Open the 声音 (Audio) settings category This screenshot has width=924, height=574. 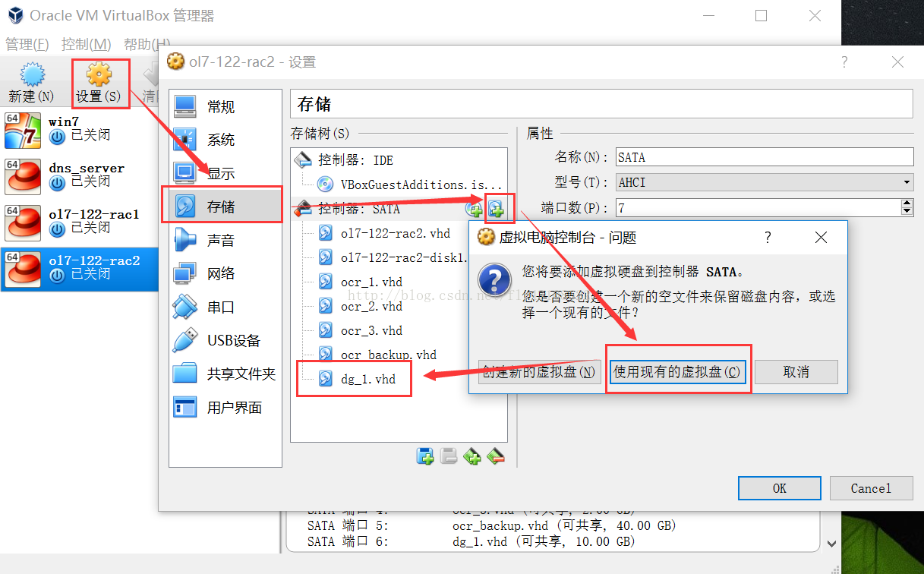pos(225,240)
